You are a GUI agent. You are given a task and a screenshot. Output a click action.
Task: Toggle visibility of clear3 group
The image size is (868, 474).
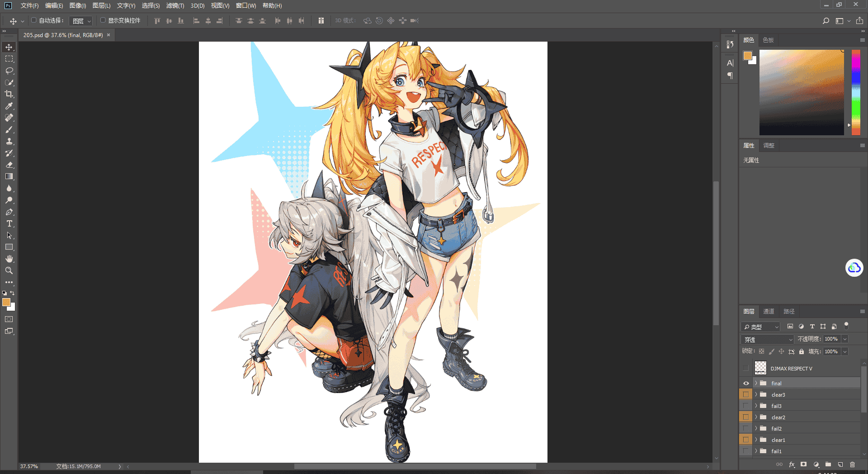(746, 395)
